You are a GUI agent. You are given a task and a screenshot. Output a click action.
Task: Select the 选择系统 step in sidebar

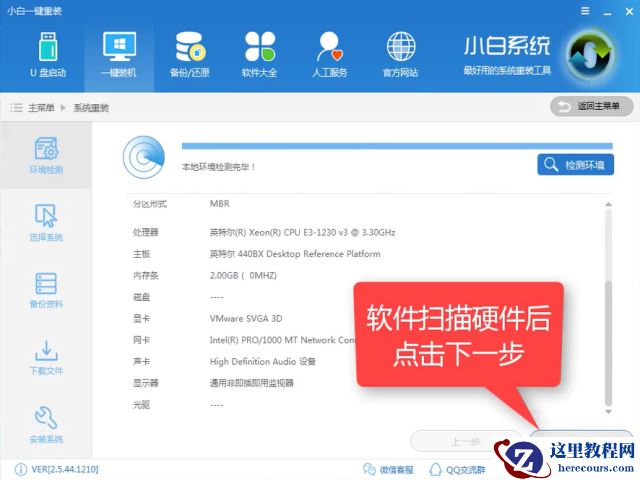point(46,223)
